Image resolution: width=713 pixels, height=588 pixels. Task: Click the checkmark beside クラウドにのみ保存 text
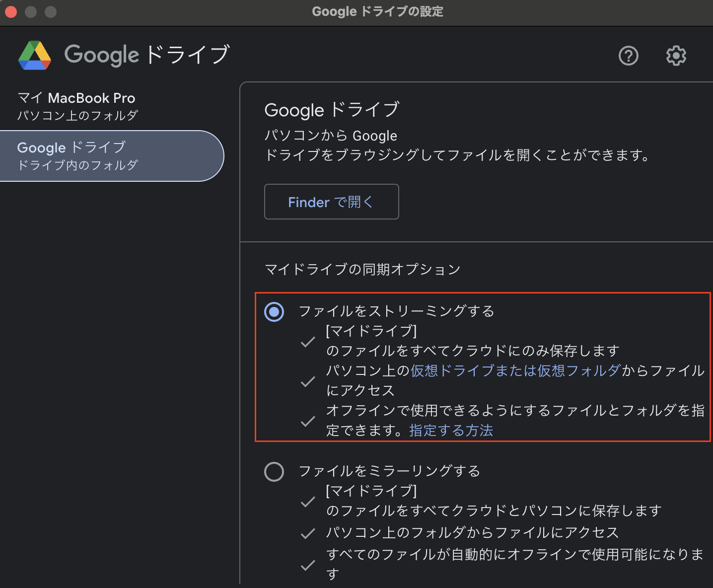pos(308,342)
